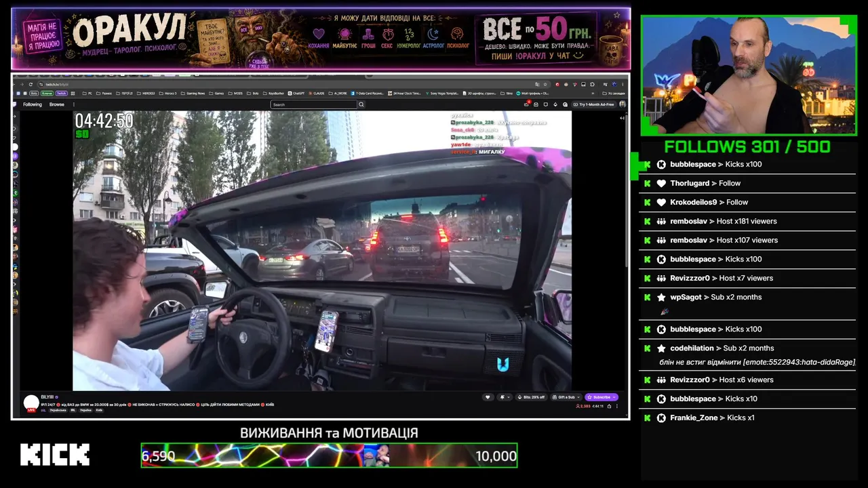Open the PC bookmarks folder
The width and height of the screenshot is (868, 488).
pyautogui.click(x=87, y=94)
